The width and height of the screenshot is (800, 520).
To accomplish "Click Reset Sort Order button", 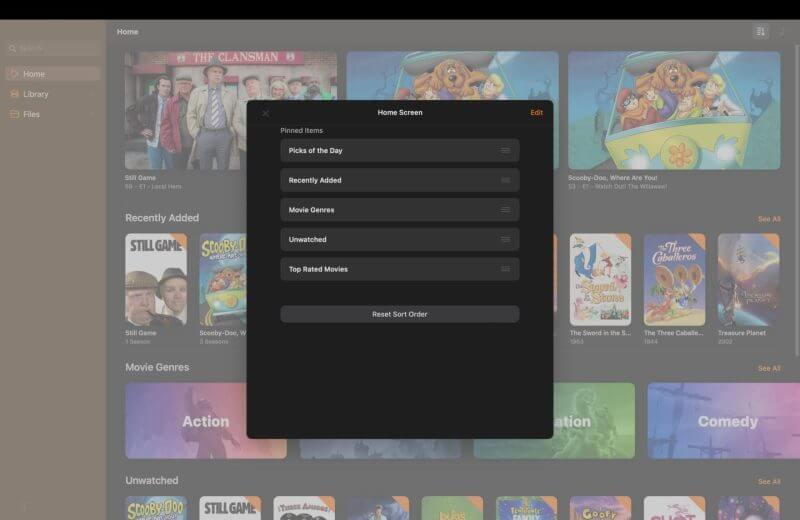I will [400, 314].
